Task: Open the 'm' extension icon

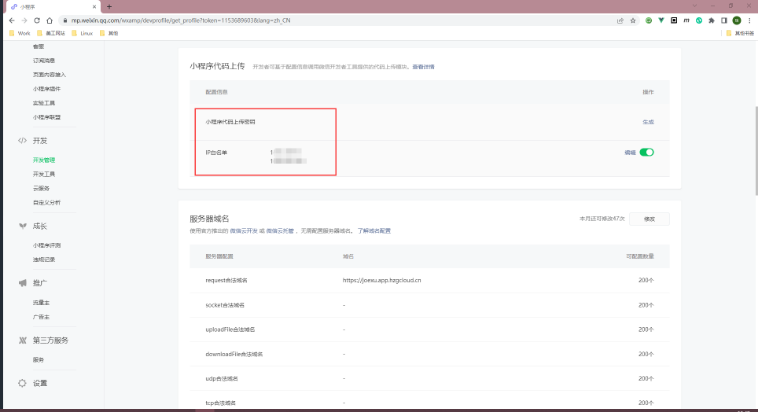Action: tap(686, 20)
